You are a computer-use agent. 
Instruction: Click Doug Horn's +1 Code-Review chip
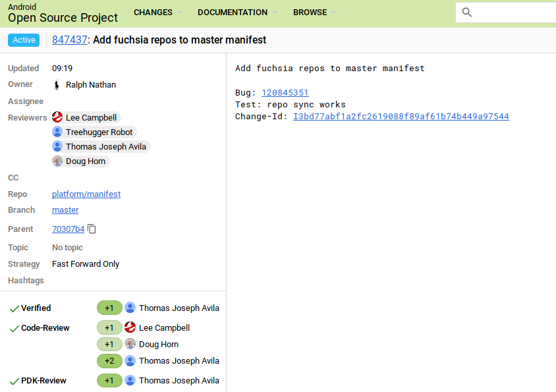109,344
